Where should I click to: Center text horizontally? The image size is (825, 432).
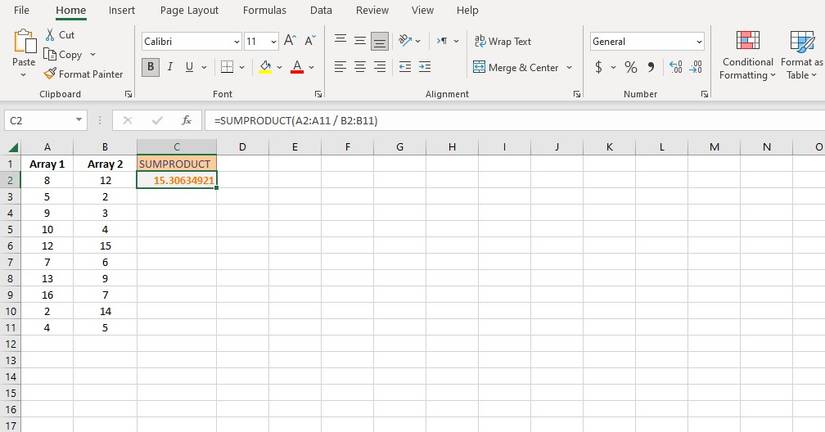[x=360, y=67]
